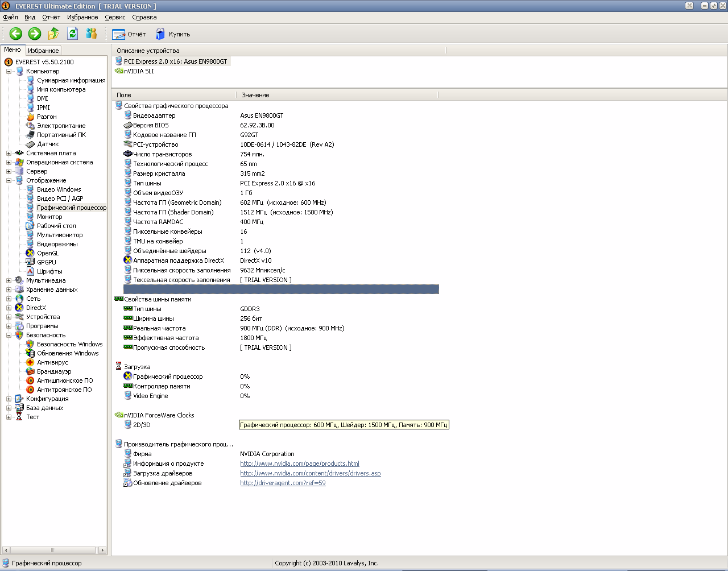
Task: Select the Портативный ПК laptop icon
Action: pos(31,135)
